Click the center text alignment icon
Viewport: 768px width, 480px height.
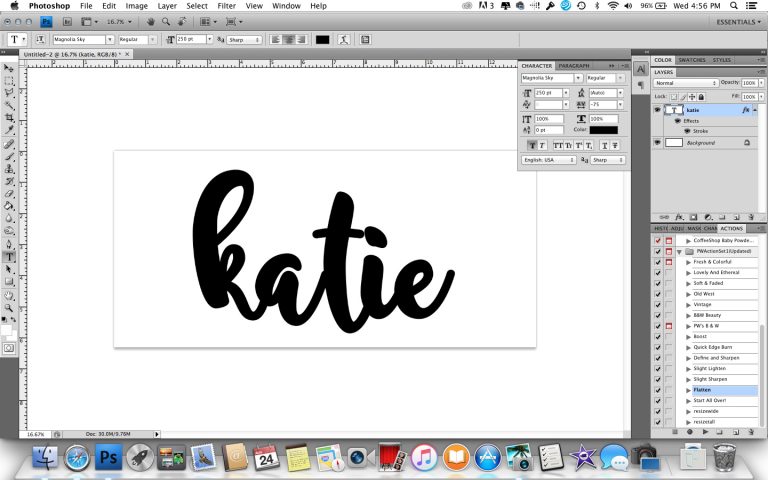pyautogui.click(x=287, y=40)
